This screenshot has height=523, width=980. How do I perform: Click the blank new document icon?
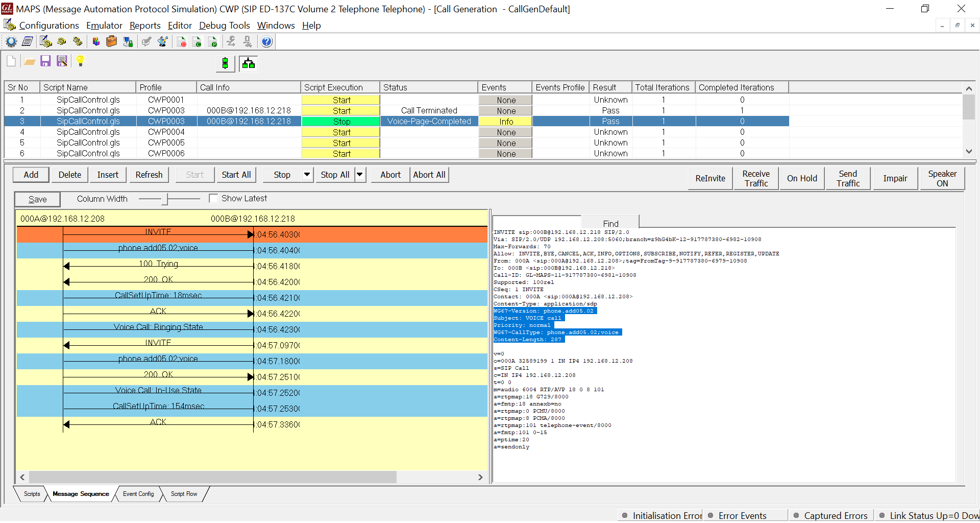(11, 61)
